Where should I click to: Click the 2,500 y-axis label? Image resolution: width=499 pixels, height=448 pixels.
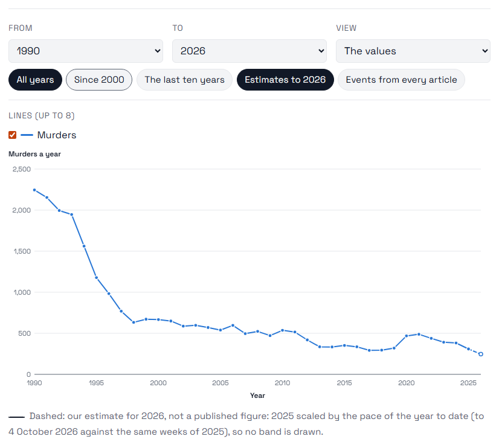pyautogui.click(x=22, y=169)
